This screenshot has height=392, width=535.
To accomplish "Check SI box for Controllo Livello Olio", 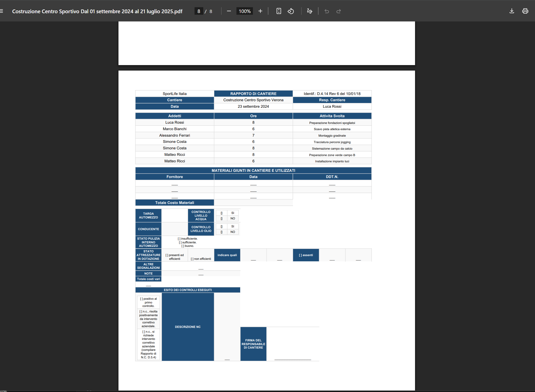I will click(x=221, y=226).
